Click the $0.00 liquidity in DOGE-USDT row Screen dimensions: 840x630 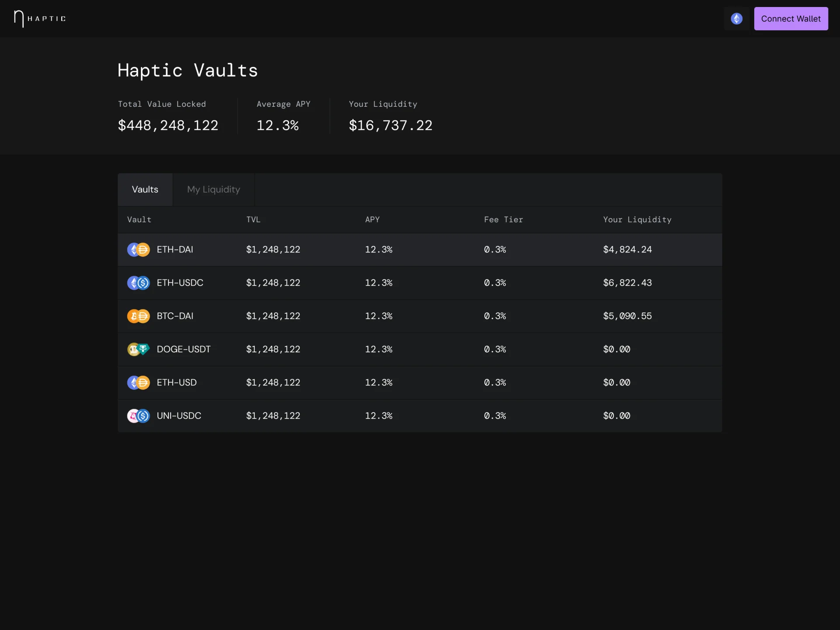tap(616, 349)
